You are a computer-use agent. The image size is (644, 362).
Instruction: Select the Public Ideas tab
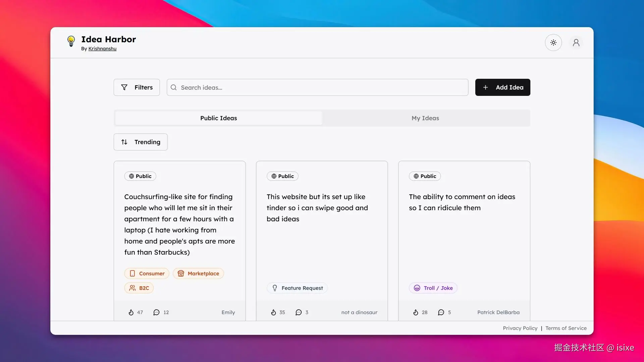click(x=218, y=118)
